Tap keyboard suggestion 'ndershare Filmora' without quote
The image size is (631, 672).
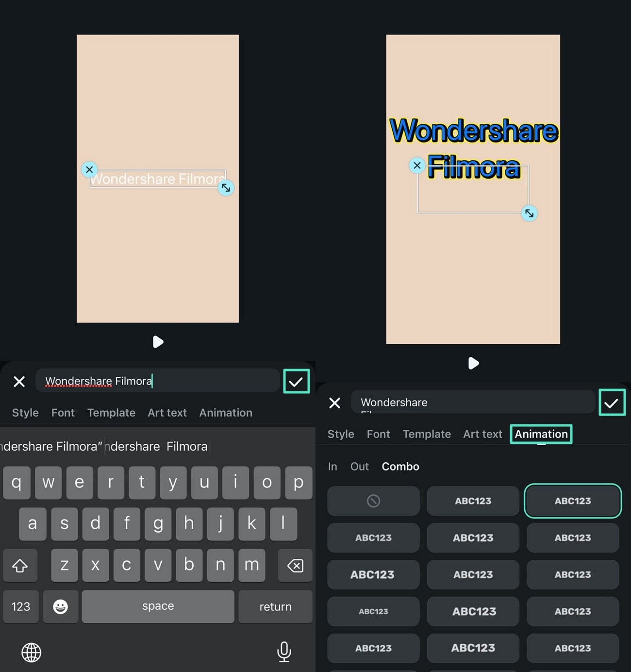(156, 446)
